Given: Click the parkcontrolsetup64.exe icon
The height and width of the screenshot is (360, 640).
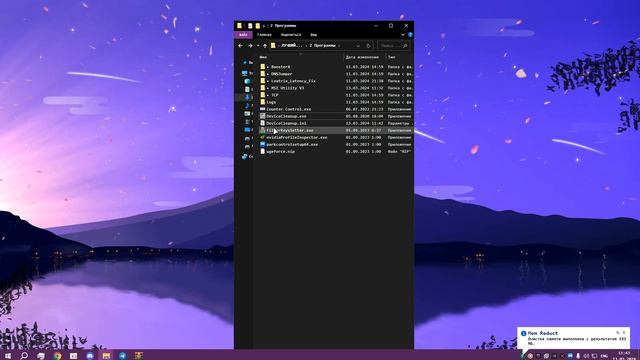Looking at the screenshot, I should pos(262,144).
